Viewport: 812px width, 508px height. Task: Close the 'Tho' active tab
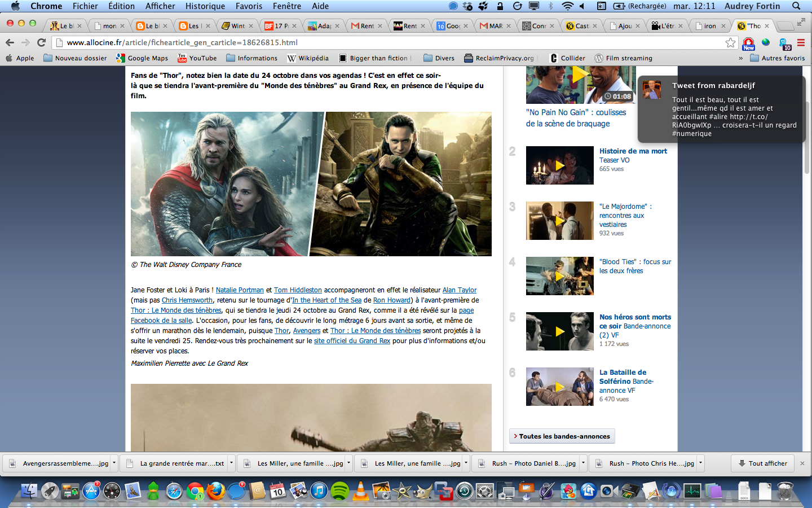pos(767,26)
